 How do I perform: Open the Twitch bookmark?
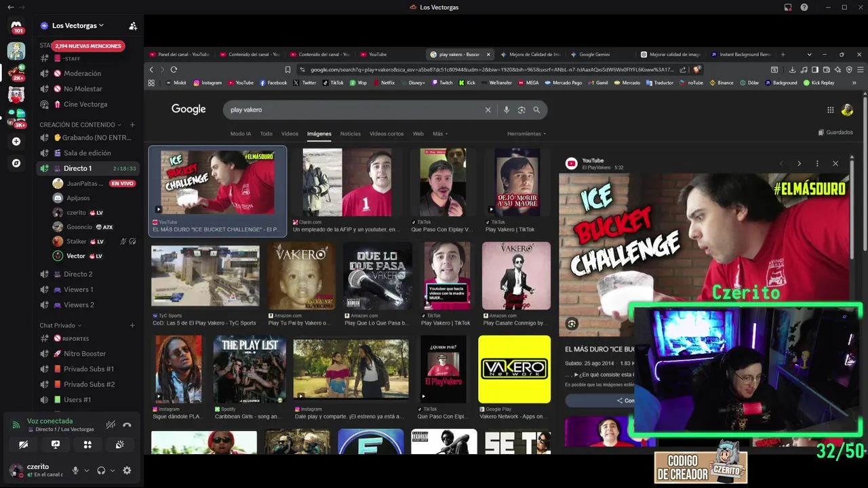point(441,83)
